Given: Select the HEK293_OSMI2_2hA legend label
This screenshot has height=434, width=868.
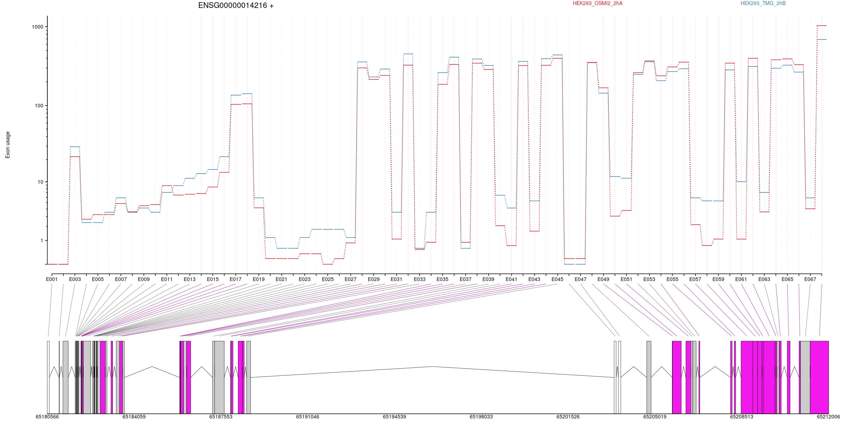Looking at the screenshot, I should [597, 3].
